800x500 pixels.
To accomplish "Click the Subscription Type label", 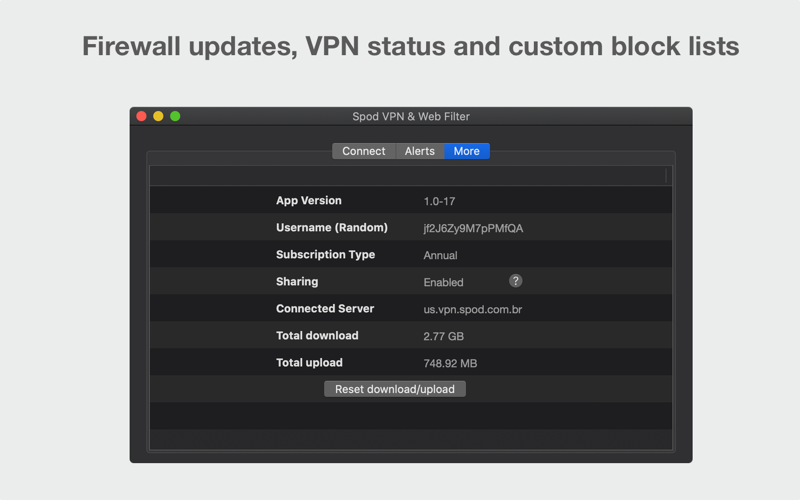I will tap(326, 255).
